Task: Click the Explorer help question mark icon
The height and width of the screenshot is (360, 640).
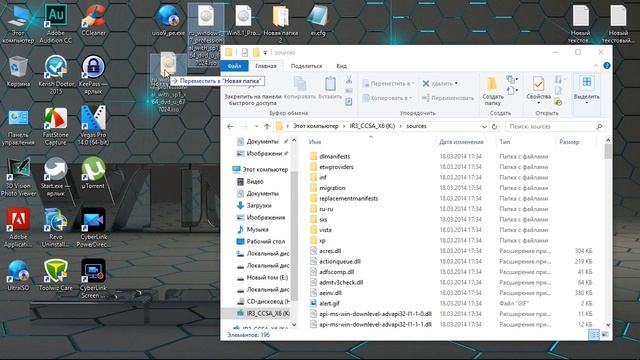Action: click(x=607, y=65)
